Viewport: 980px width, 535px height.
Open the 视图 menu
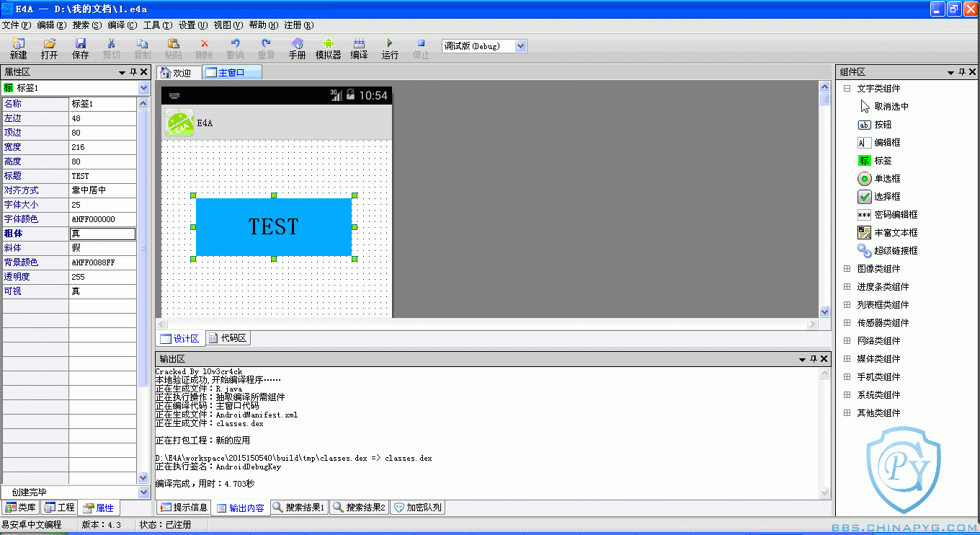228,25
